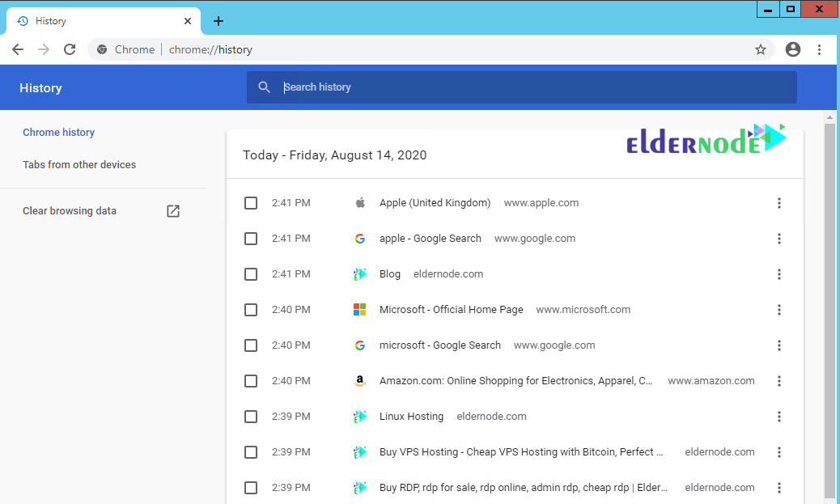
Task: Check the apple - Google Search entry
Action: click(x=251, y=239)
